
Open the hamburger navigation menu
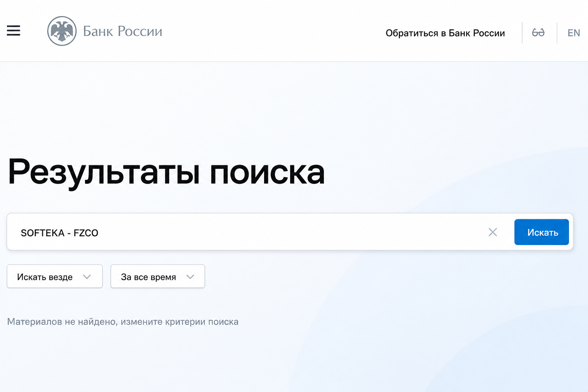(x=13, y=31)
